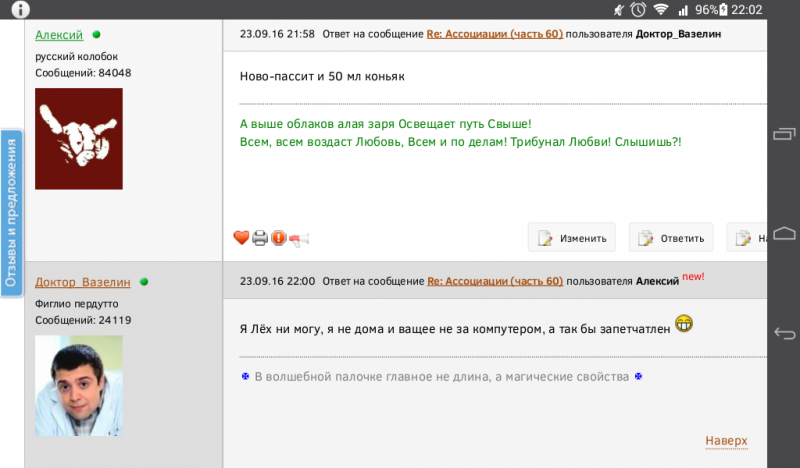Tap the info icon in the top-left corner

point(20,9)
